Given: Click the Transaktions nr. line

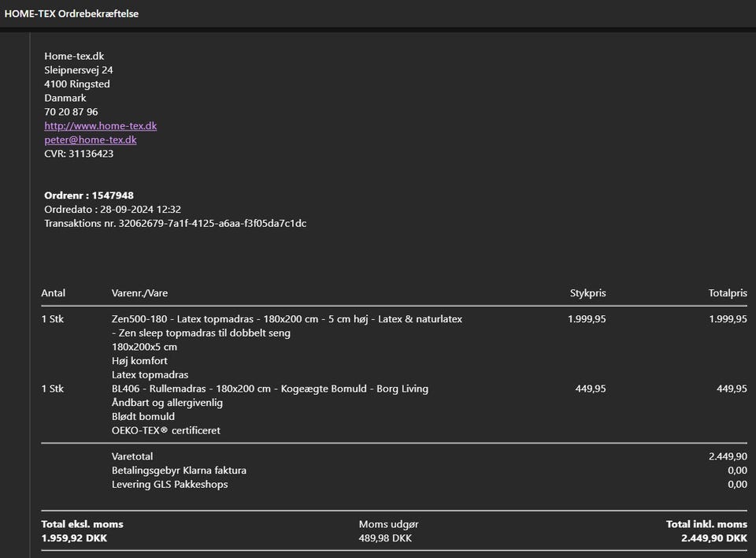Looking at the screenshot, I should click(x=175, y=224).
